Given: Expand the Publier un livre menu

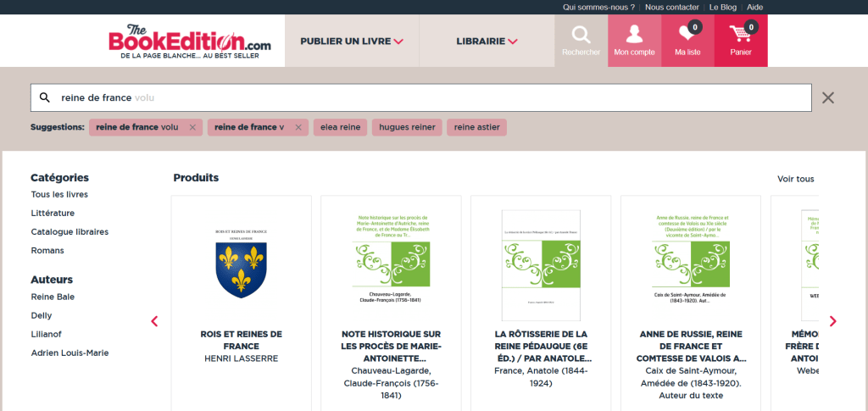Looking at the screenshot, I should pyautogui.click(x=352, y=41).
